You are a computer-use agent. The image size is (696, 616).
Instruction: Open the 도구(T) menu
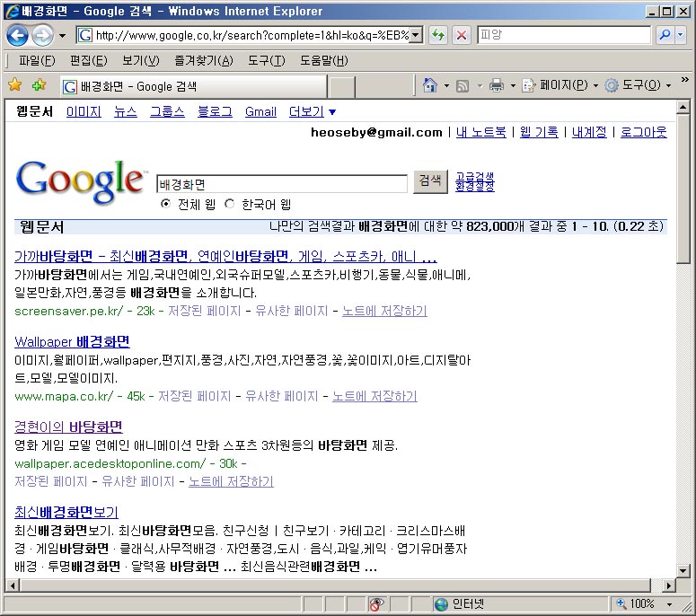pos(267,60)
